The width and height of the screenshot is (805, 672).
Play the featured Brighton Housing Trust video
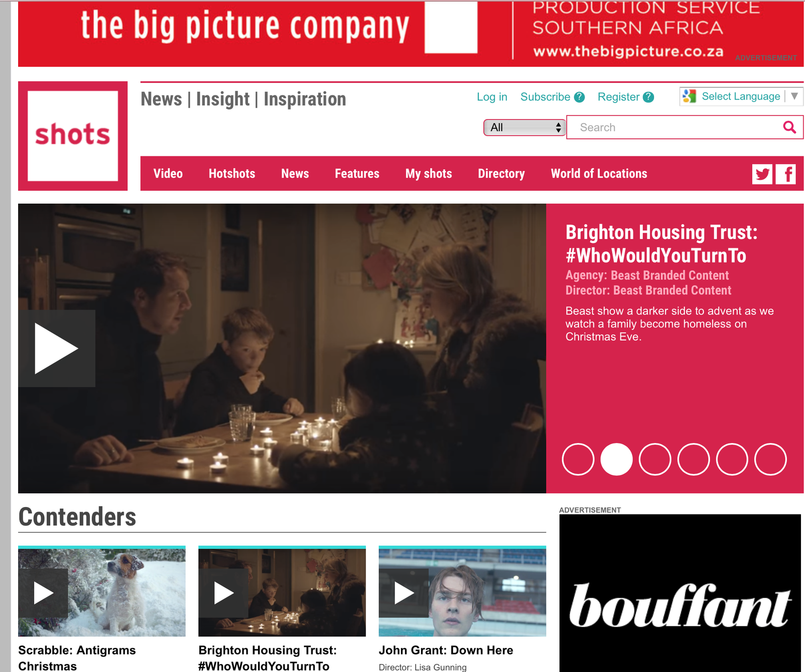coord(57,349)
